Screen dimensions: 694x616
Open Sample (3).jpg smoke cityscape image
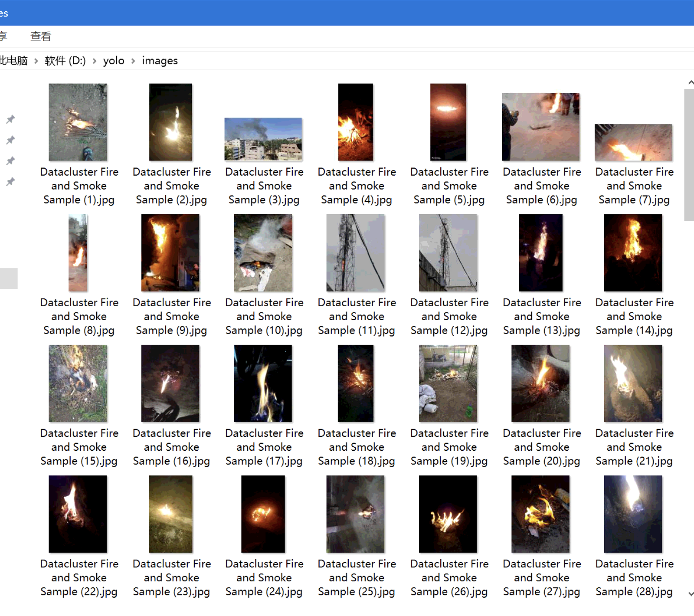(x=263, y=139)
